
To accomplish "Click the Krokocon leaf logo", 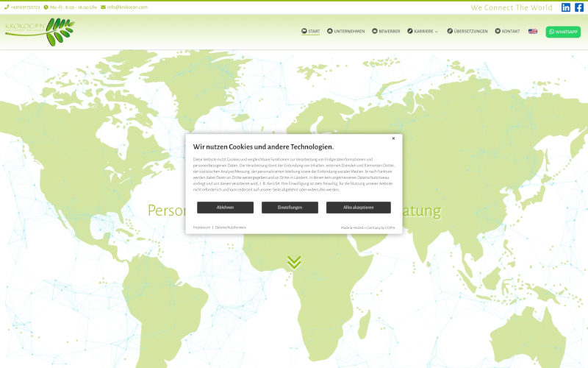I will click(40, 32).
